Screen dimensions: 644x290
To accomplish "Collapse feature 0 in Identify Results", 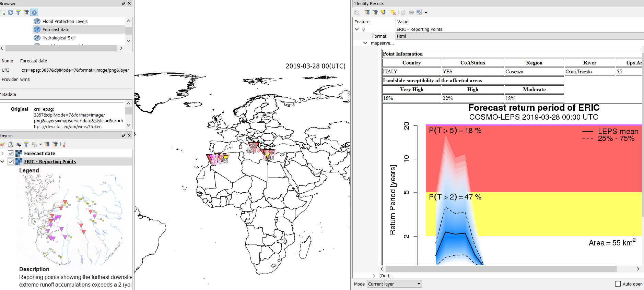I will pyautogui.click(x=356, y=29).
